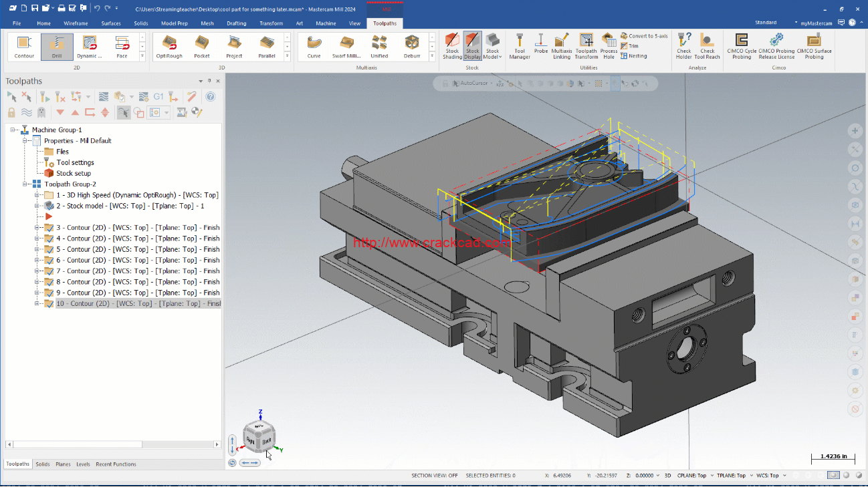Select the 3D Pocket toolpath
Screen dimensions: 868x487
(x=202, y=47)
